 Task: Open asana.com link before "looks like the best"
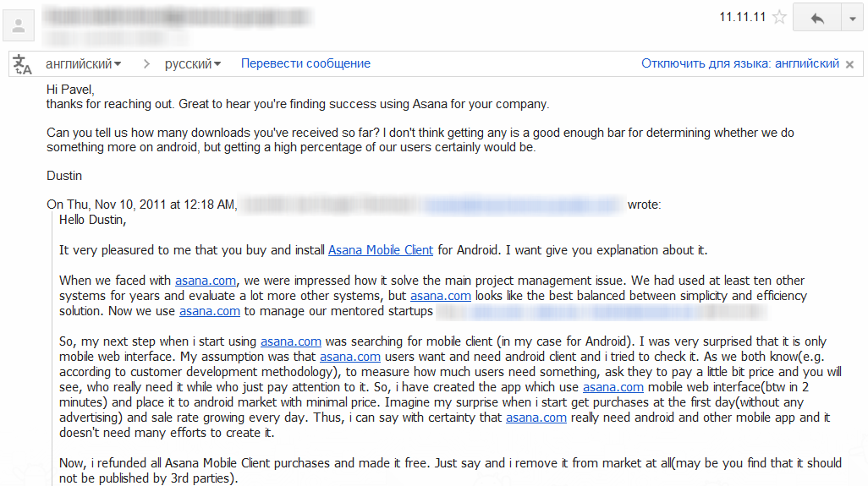tap(441, 296)
